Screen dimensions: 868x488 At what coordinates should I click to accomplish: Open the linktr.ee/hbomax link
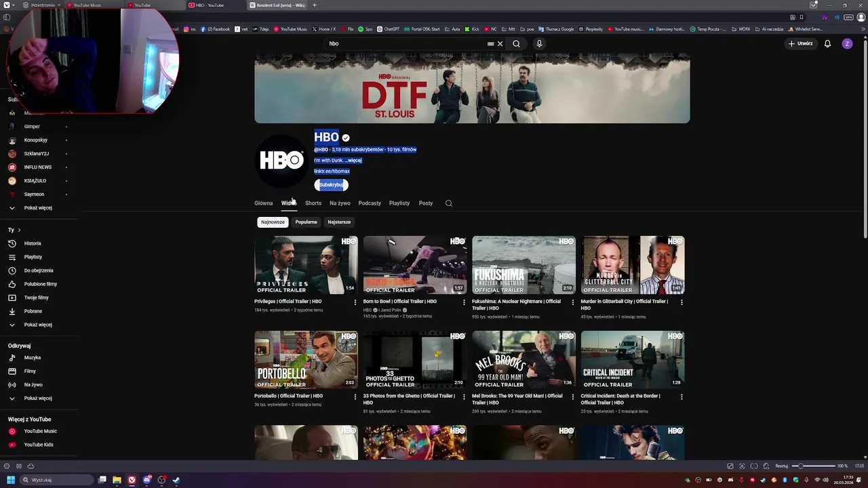point(332,171)
